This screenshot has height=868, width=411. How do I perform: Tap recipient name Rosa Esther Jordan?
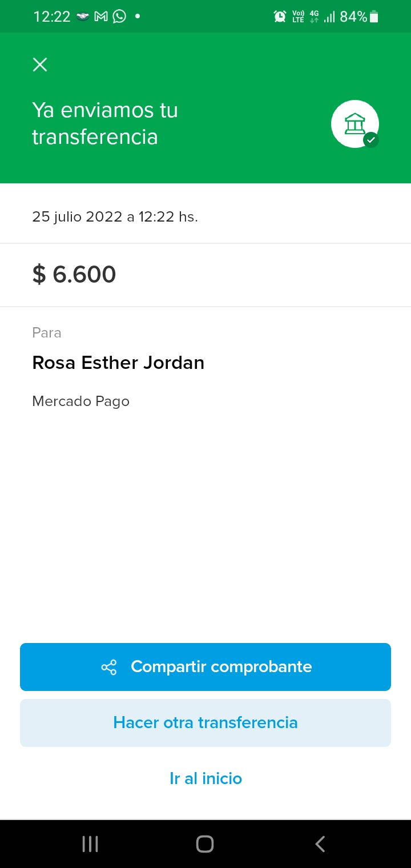click(118, 363)
